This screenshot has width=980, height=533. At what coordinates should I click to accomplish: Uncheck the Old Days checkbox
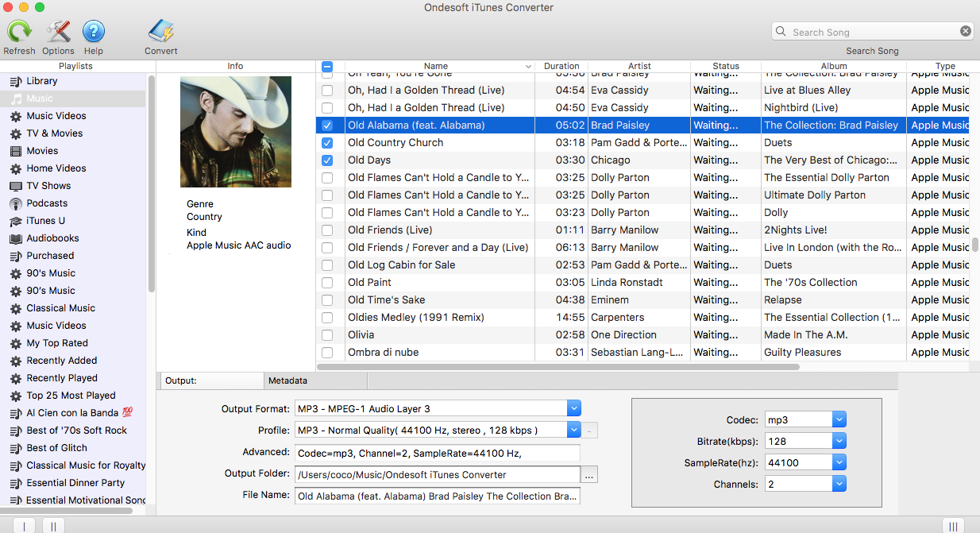pos(327,160)
